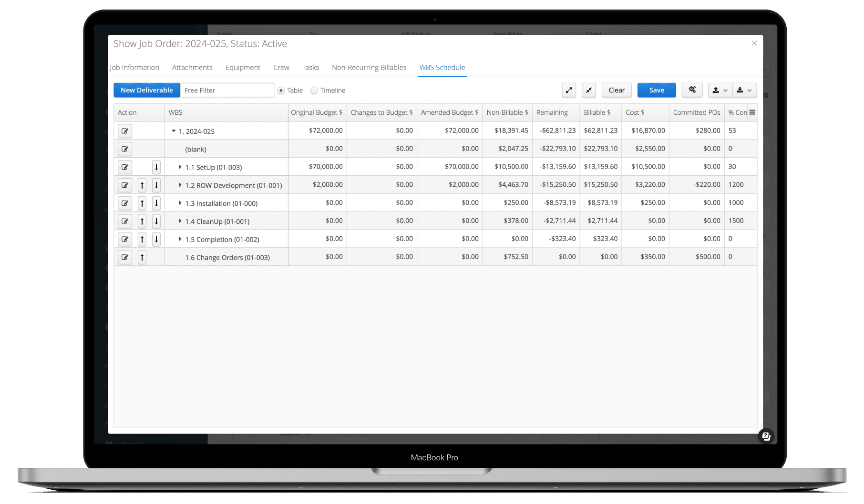Open the column menu icon in header
This screenshot has width=864, height=504.
tap(752, 112)
